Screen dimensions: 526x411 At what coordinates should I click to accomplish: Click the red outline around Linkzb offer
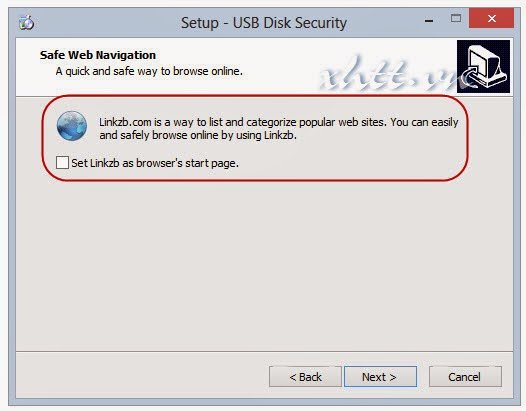[x=255, y=96]
